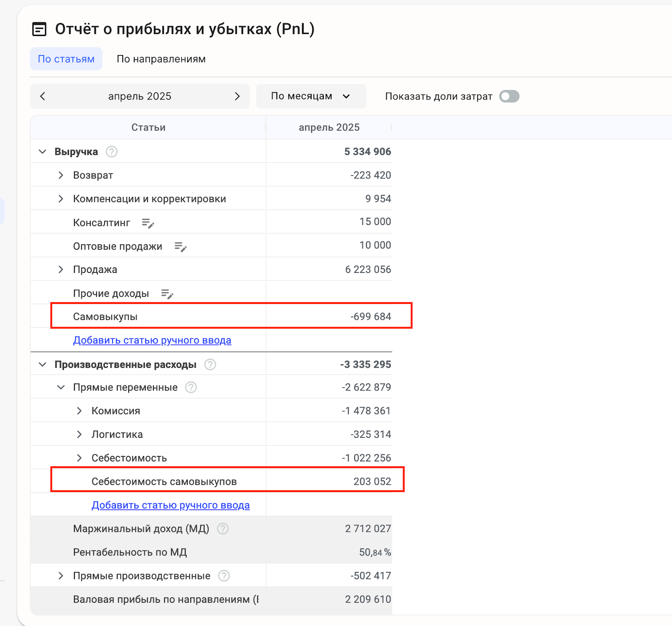This screenshot has width=672, height=626.
Task: Open help for Производственные расходы
Action: pos(210,364)
